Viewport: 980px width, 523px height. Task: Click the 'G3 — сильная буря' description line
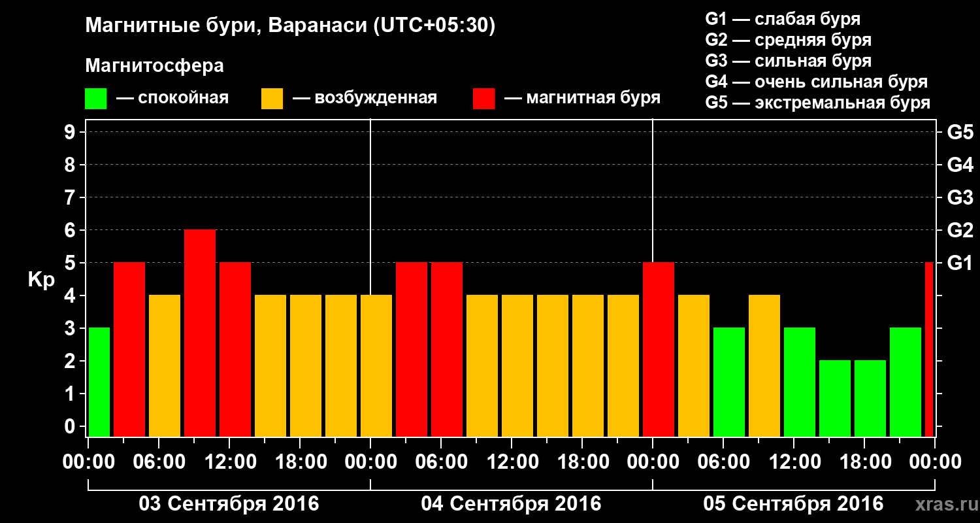[788, 61]
